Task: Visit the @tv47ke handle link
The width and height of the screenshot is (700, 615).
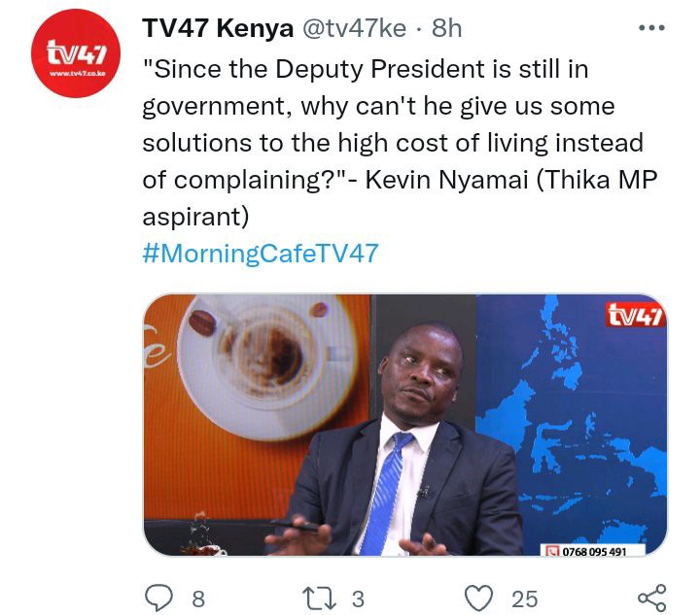Action: (x=355, y=28)
